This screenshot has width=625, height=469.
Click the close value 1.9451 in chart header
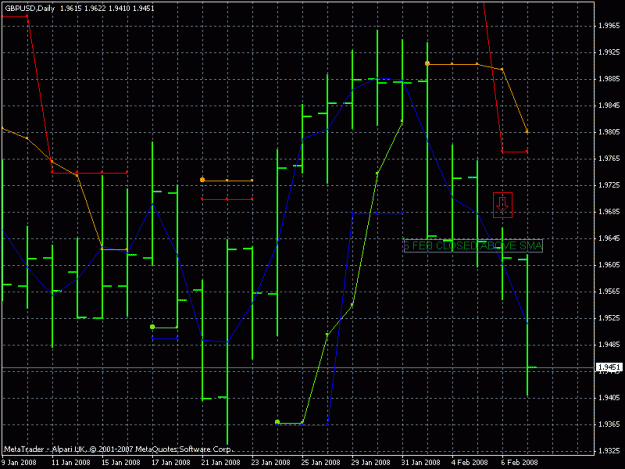[x=143, y=8]
